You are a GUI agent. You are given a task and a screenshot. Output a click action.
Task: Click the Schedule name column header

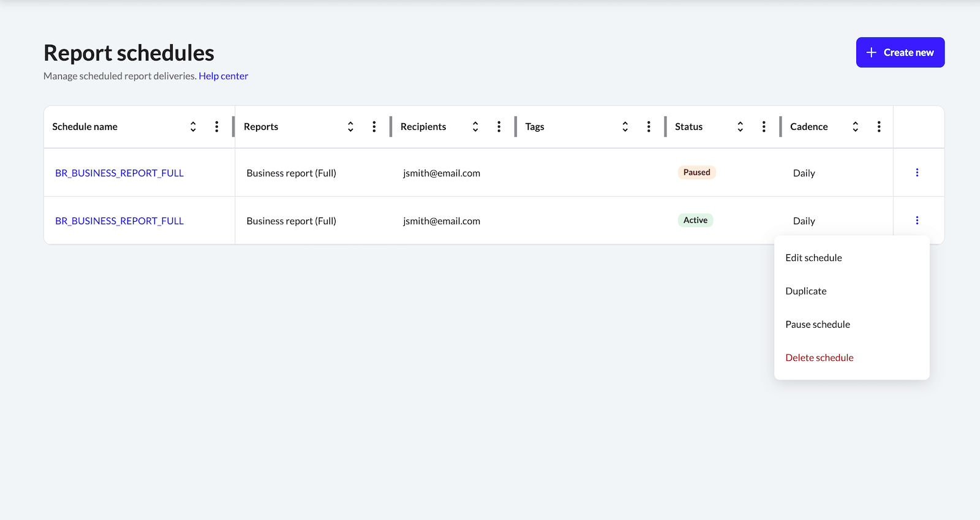point(85,127)
